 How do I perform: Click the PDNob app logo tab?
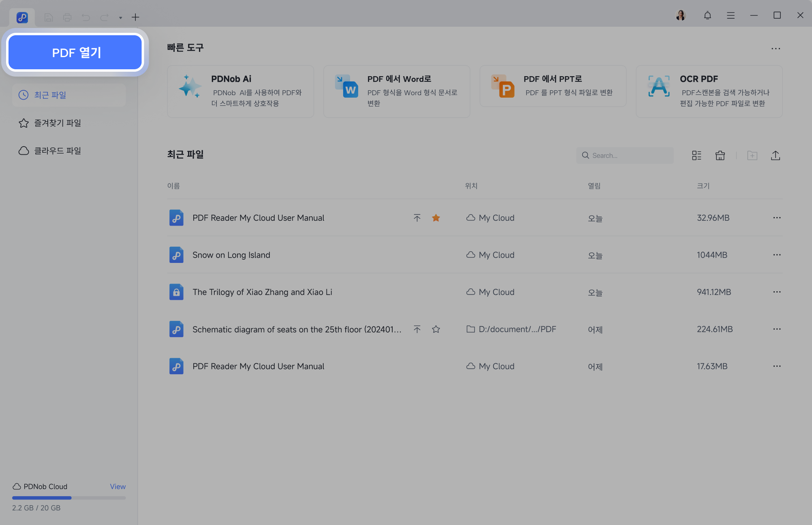point(22,17)
